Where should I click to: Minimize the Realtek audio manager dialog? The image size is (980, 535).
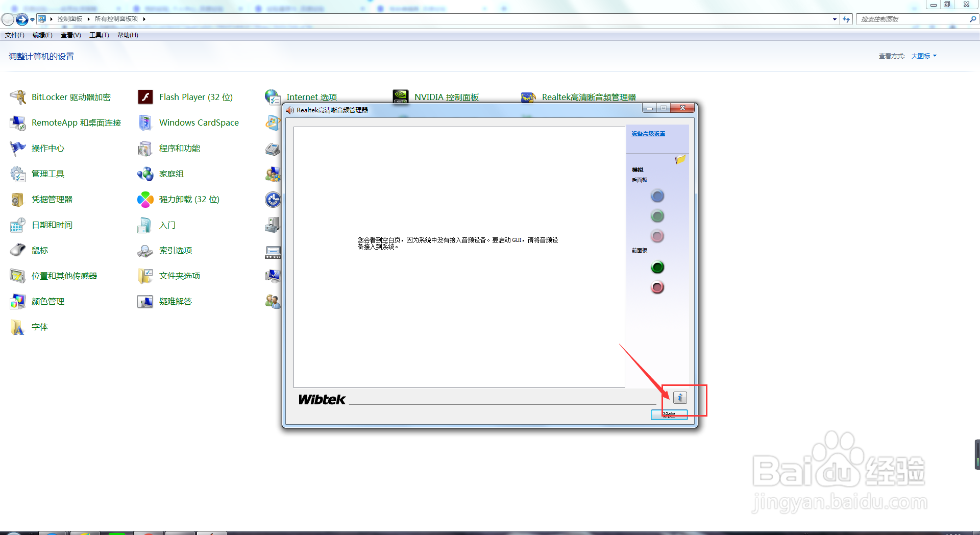pos(650,108)
